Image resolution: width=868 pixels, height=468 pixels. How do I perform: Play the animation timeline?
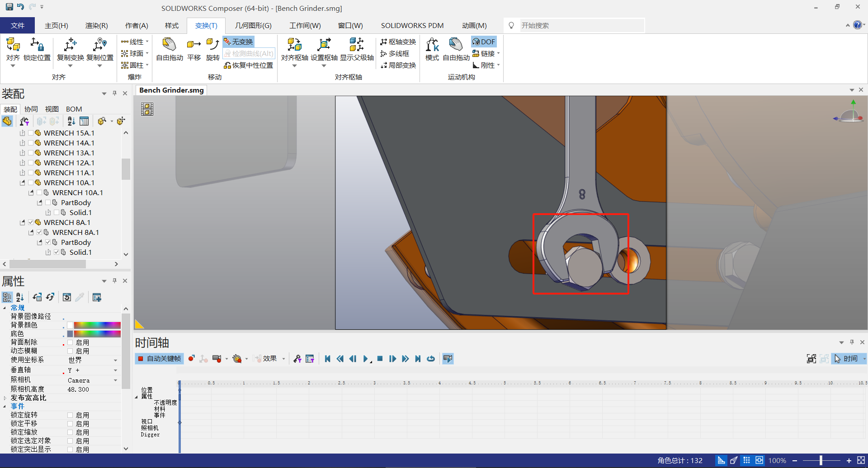(x=366, y=359)
